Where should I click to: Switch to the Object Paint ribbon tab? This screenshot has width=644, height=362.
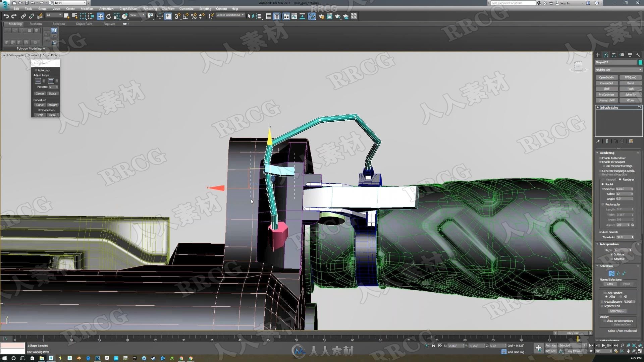tap(84, 24)
